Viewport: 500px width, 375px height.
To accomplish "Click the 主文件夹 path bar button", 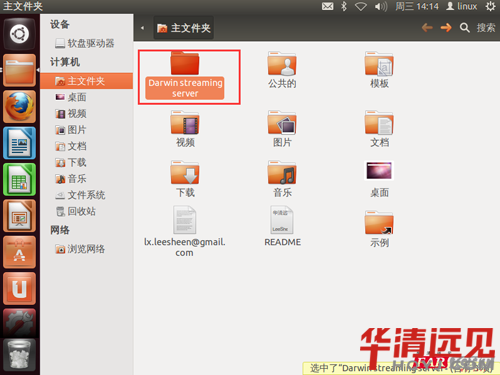I will [184, 28].
